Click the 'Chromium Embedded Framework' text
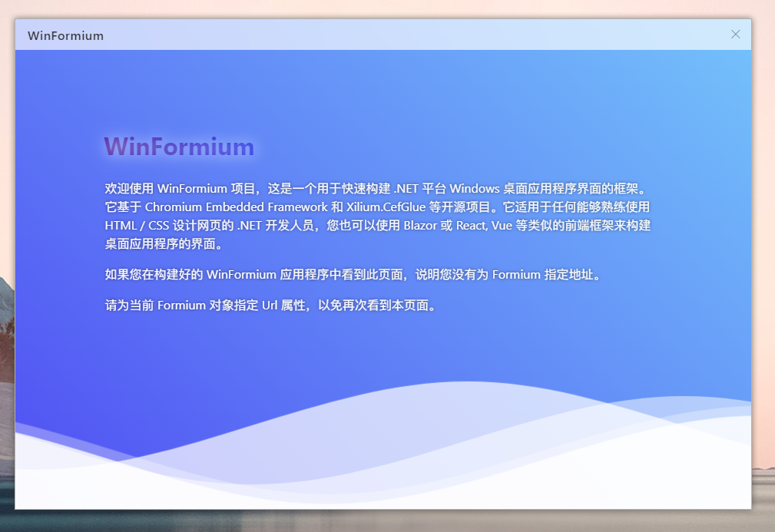Image resolution: width=775 pixels, height=532 pixels. click(x=236, y=207)
